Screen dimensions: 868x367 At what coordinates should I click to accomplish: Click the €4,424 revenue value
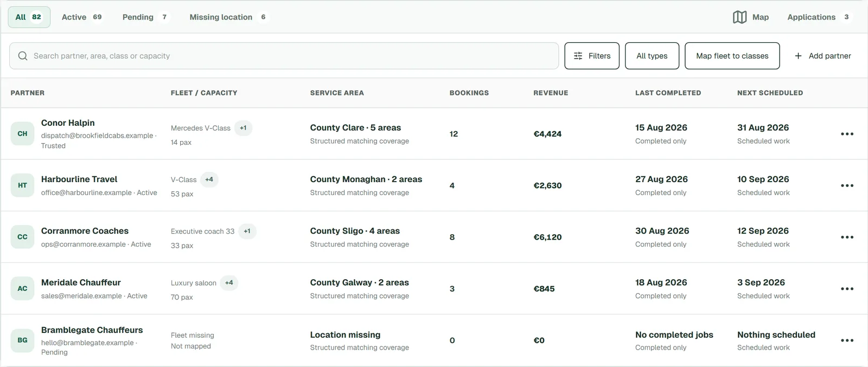[x=547, y=134]
